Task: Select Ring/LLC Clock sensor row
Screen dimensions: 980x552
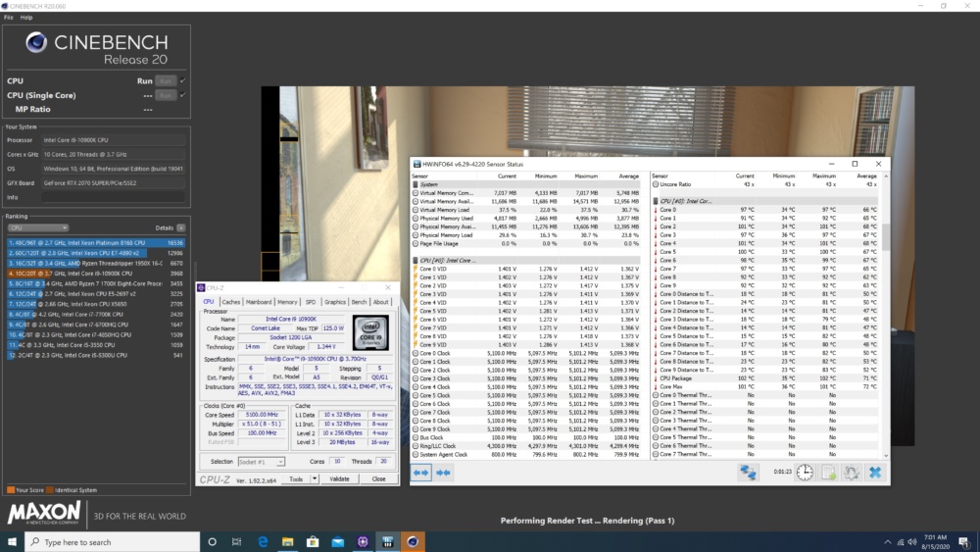Action: tap(526, 446)
